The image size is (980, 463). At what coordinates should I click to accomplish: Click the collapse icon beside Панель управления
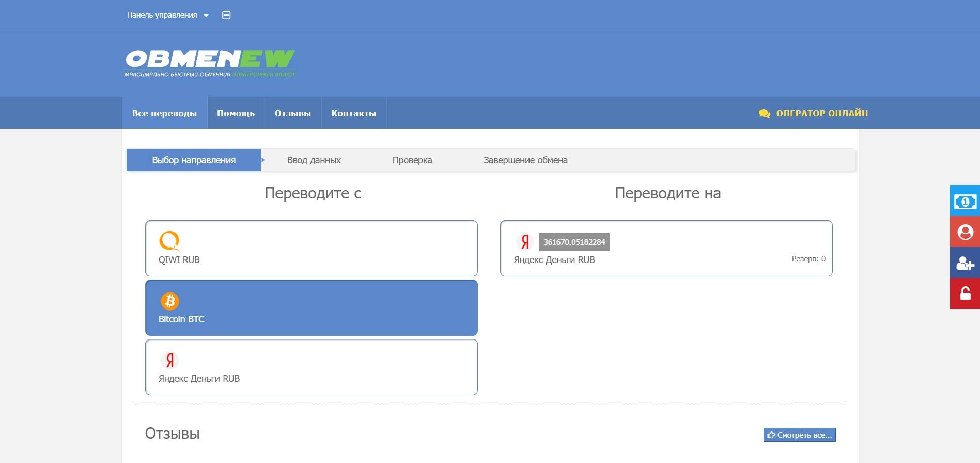[226, 16]
